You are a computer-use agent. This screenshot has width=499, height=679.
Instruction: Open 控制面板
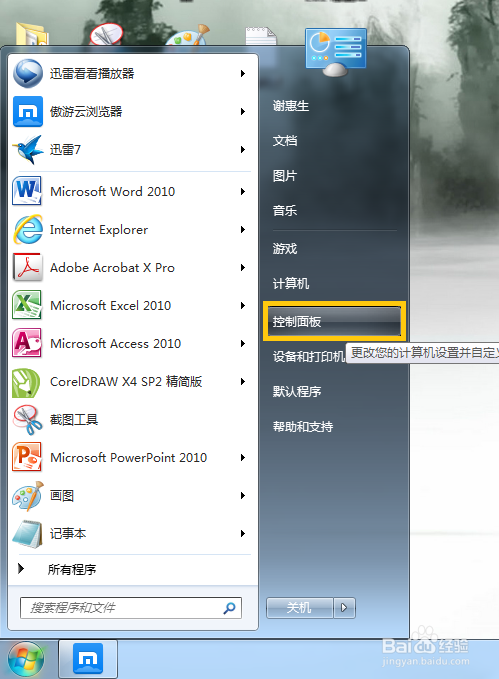(334, 321)
